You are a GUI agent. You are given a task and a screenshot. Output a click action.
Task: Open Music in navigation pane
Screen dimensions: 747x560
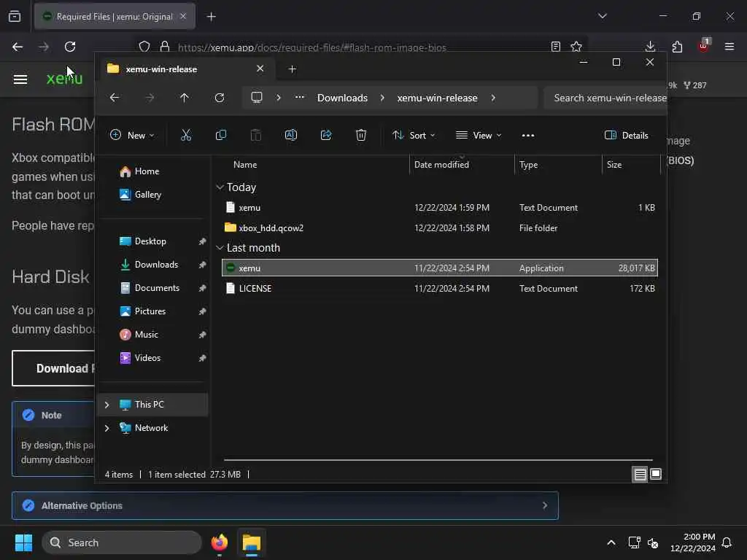pyautogui.click(x=152, y=335)
